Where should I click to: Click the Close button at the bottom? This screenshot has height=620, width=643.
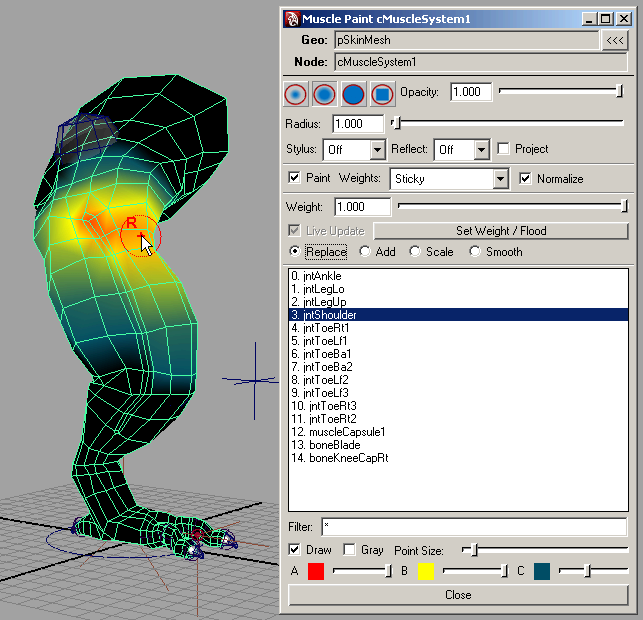pos(458,594)
